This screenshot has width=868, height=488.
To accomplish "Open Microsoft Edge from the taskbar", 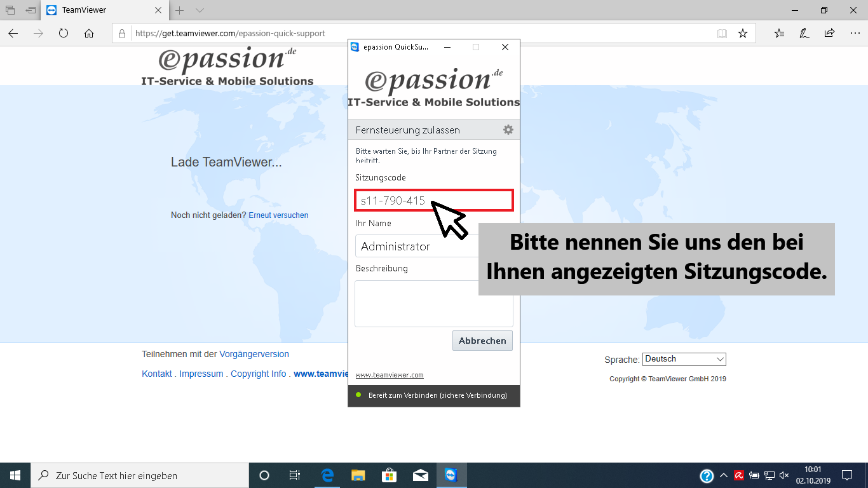I will (x=327, y=475).
